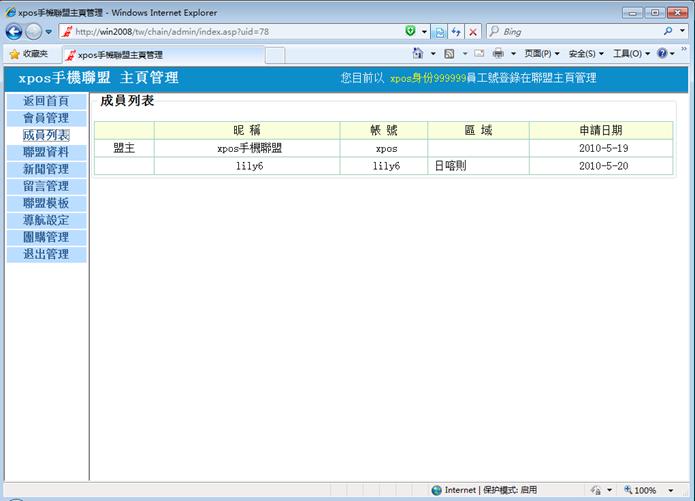Click the help question mark icon
Screen dimensions: 695x501
(662, 54)
